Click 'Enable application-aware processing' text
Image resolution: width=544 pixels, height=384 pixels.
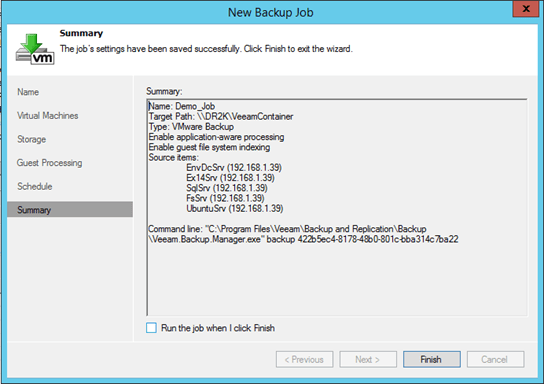216,137
